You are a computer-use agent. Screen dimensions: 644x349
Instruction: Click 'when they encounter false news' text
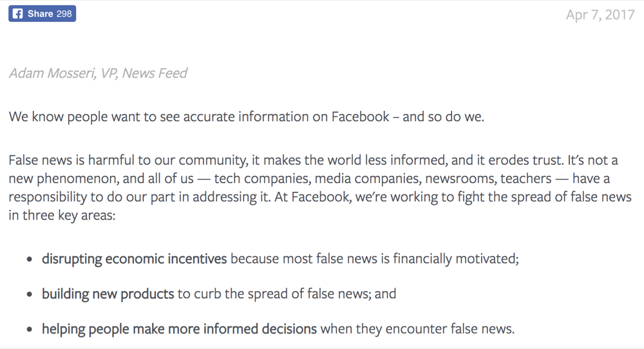(x=417, y=329)
